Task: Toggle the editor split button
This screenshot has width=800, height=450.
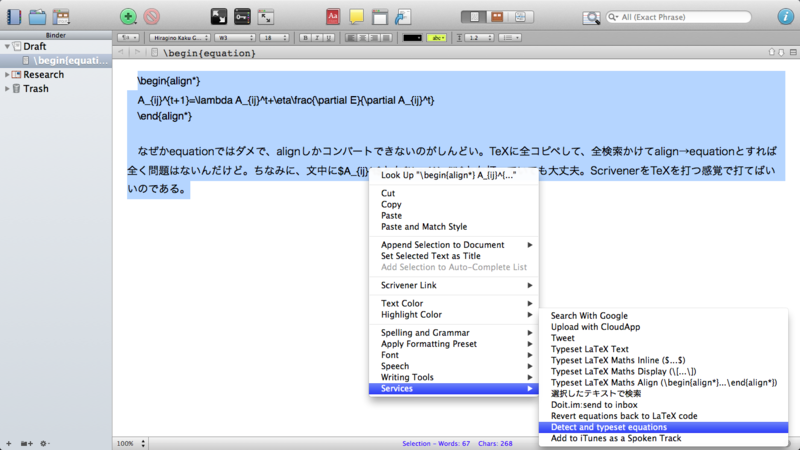Action: coord(793,52)
